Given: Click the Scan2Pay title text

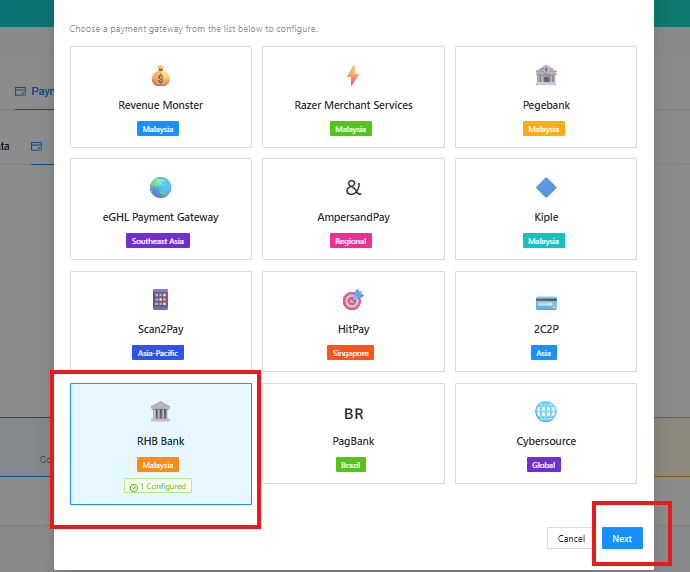Looking at the screenshot, I should pos(161,329).
